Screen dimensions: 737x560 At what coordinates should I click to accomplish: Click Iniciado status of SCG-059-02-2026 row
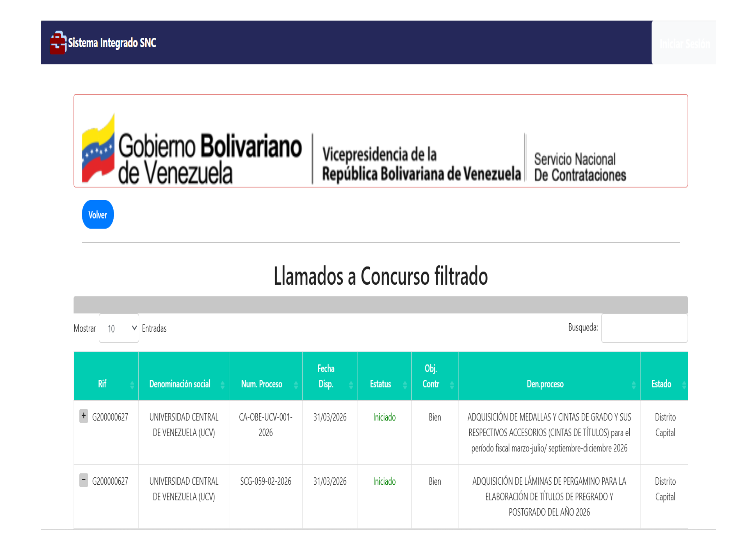click(384, 481)
